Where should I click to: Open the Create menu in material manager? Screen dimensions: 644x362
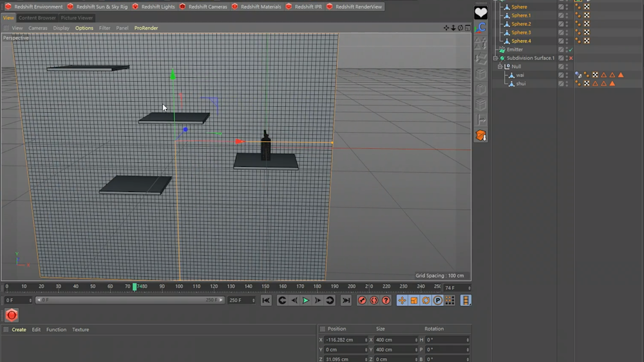19,330
